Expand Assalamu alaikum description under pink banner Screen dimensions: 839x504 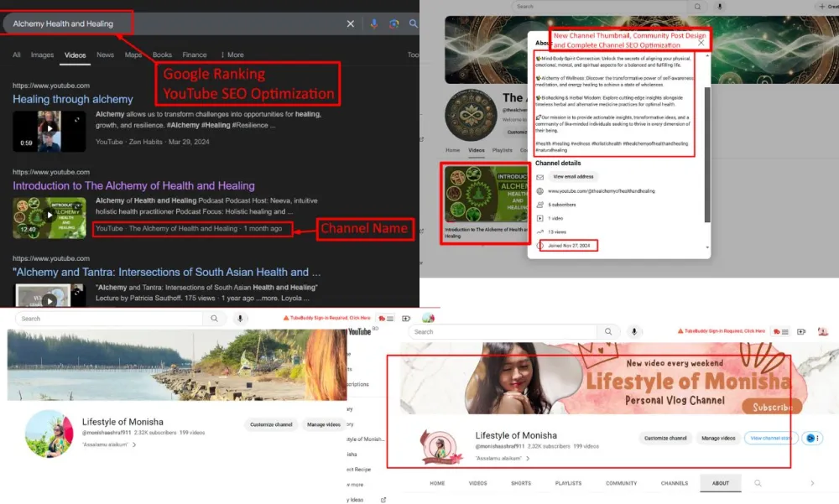pos(503,459)
